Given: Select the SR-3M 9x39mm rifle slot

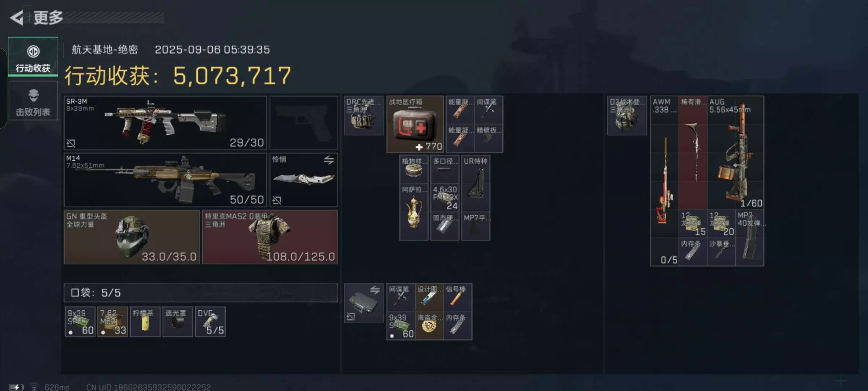Looking at the screenshot, I should pyautogui.click(x=165, y=123).
